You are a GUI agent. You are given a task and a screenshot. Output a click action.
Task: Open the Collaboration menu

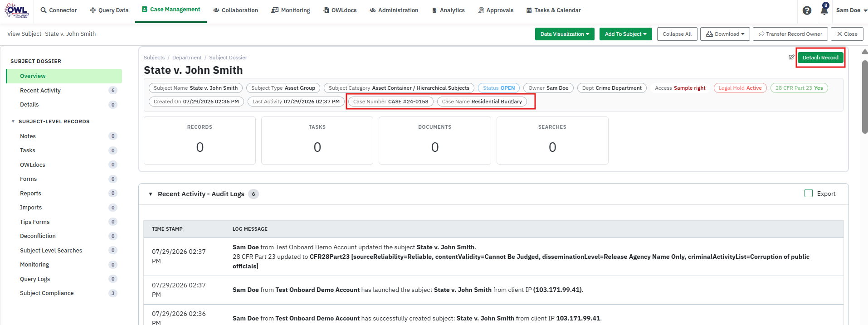coord(235,10)
